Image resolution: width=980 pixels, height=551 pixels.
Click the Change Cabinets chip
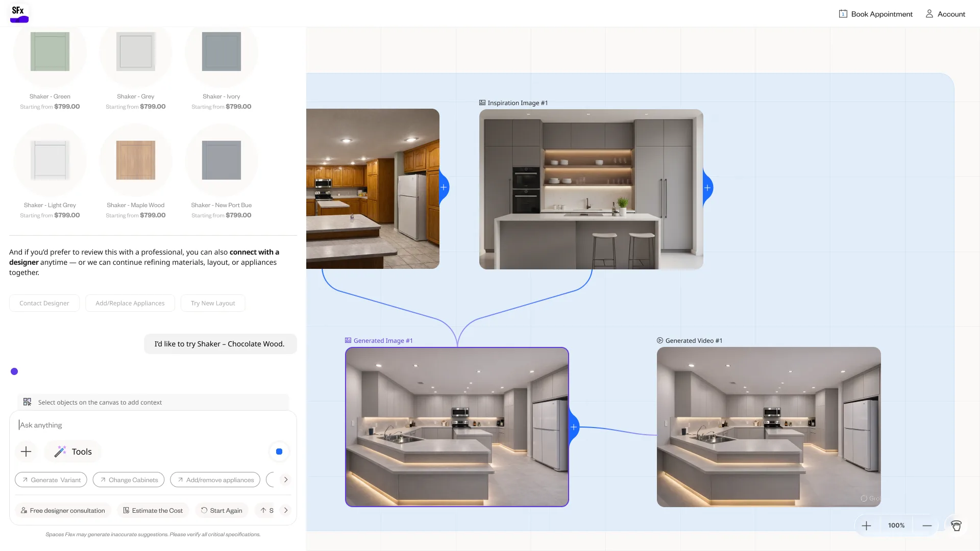(129, 480)
